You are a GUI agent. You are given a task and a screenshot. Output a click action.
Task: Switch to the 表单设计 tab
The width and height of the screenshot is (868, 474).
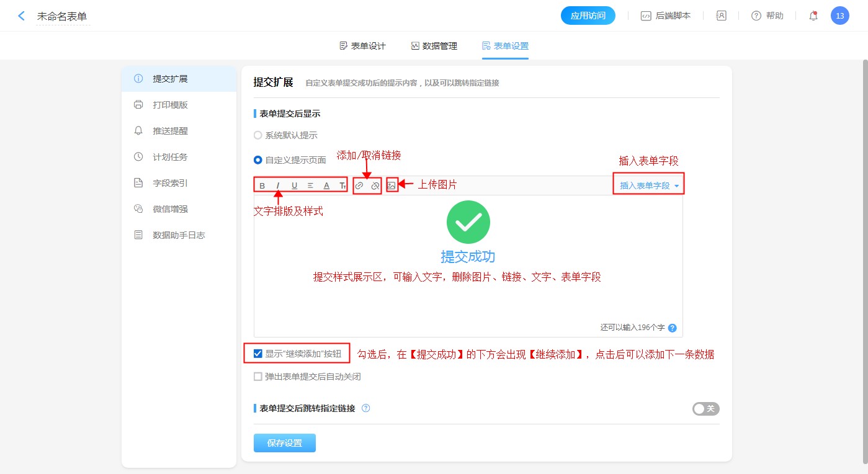tap(362, 46)
